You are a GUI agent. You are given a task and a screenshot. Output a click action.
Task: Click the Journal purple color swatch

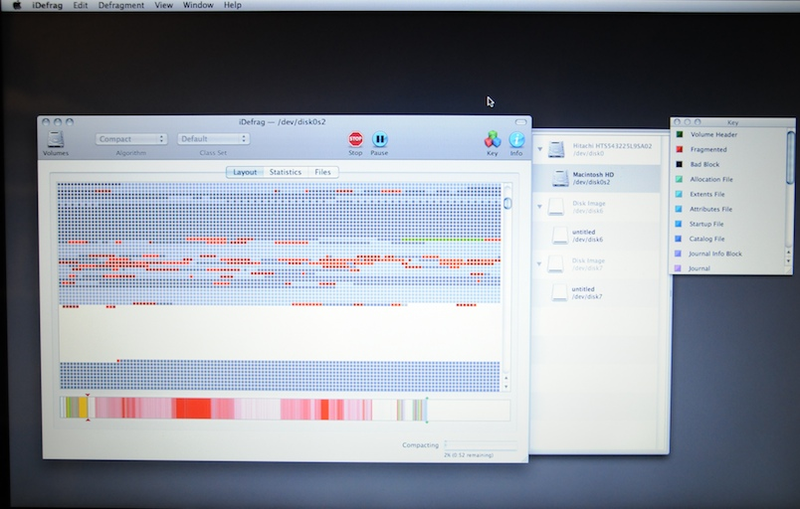[x=678, y=268]
